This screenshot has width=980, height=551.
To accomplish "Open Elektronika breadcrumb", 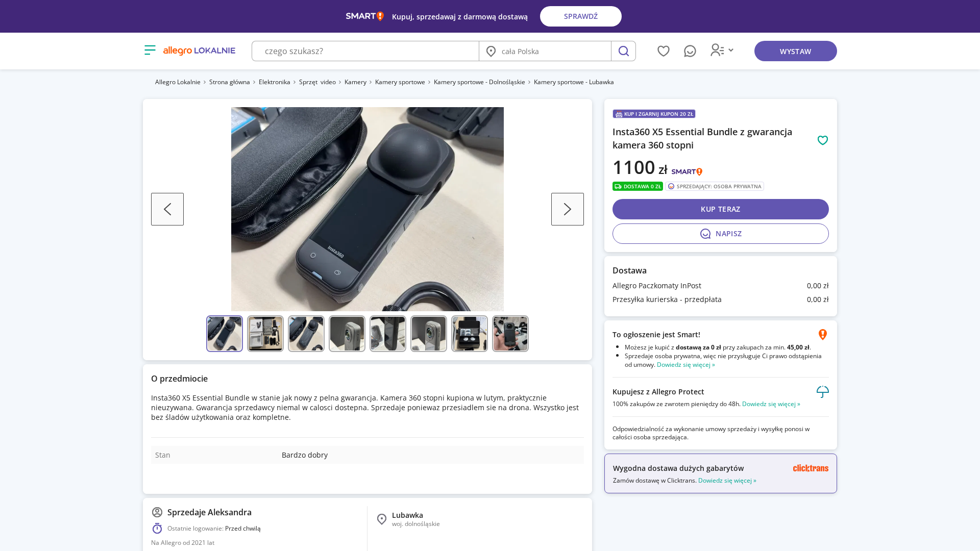I will [x=275, y=82].
